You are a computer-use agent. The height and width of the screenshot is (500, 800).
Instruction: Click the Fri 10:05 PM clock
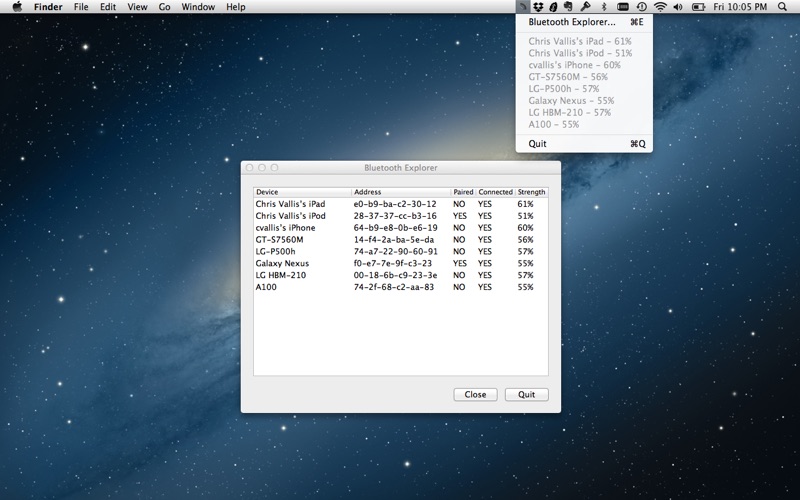tap(740, 7)
